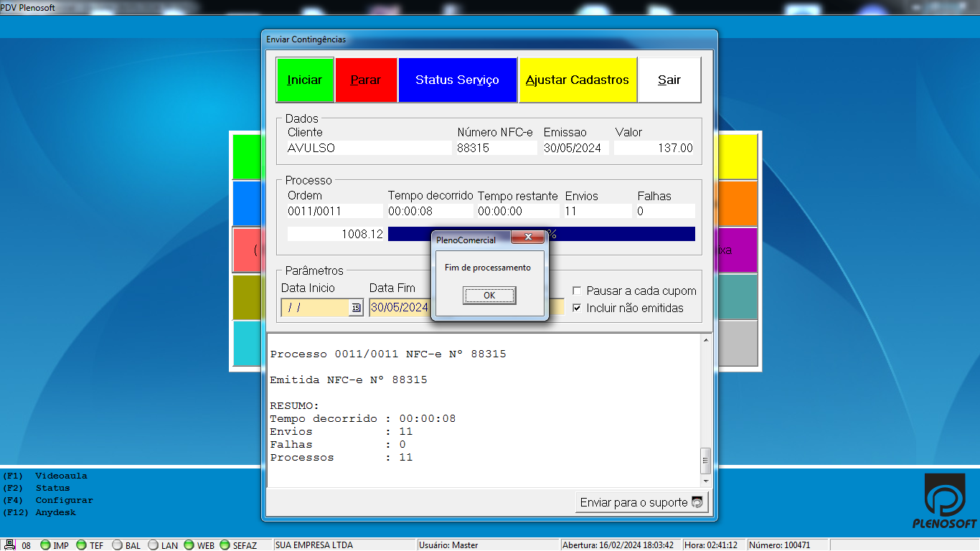This screenshot has height=551, width=980.
Task: Uncheck Incluir não emitidas checkbox
Action: click(x=577, y=308)
